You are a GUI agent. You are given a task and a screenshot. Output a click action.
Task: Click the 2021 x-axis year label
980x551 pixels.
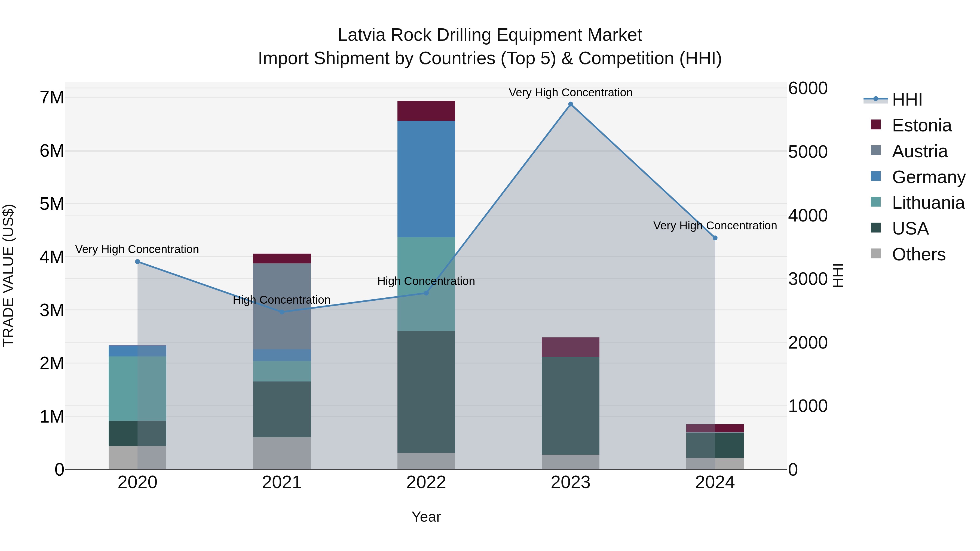pos(282,482)
